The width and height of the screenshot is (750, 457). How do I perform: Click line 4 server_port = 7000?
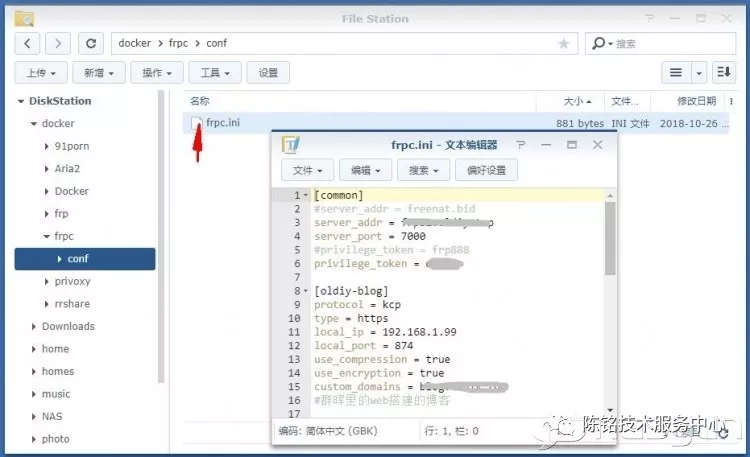[x=370, y=236]
